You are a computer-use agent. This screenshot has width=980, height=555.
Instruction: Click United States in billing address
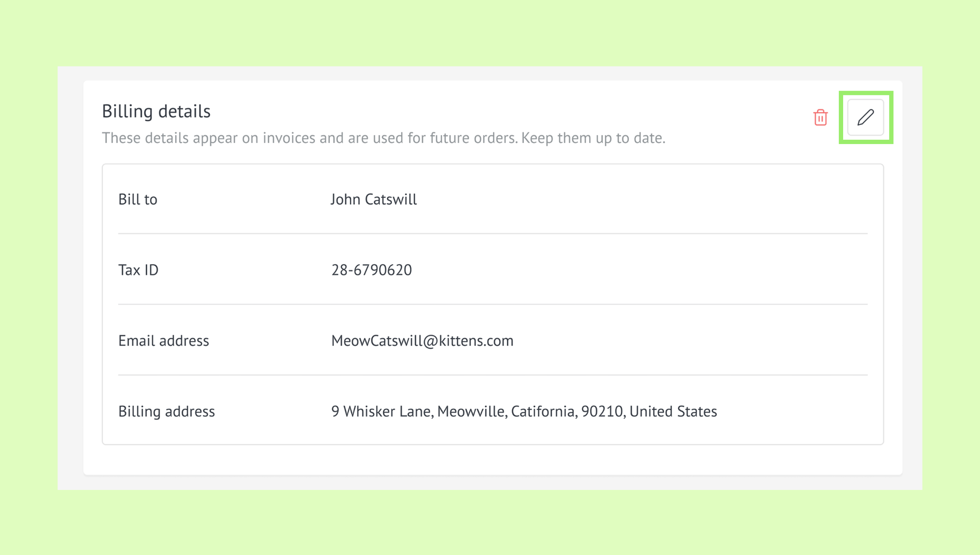[x=673, y=411]
